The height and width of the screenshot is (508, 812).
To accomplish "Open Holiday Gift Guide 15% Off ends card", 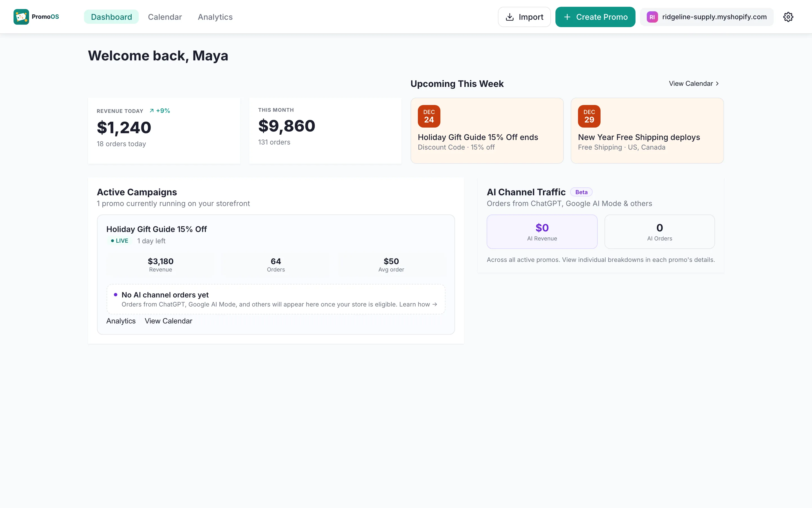I will tap(487, 131).
